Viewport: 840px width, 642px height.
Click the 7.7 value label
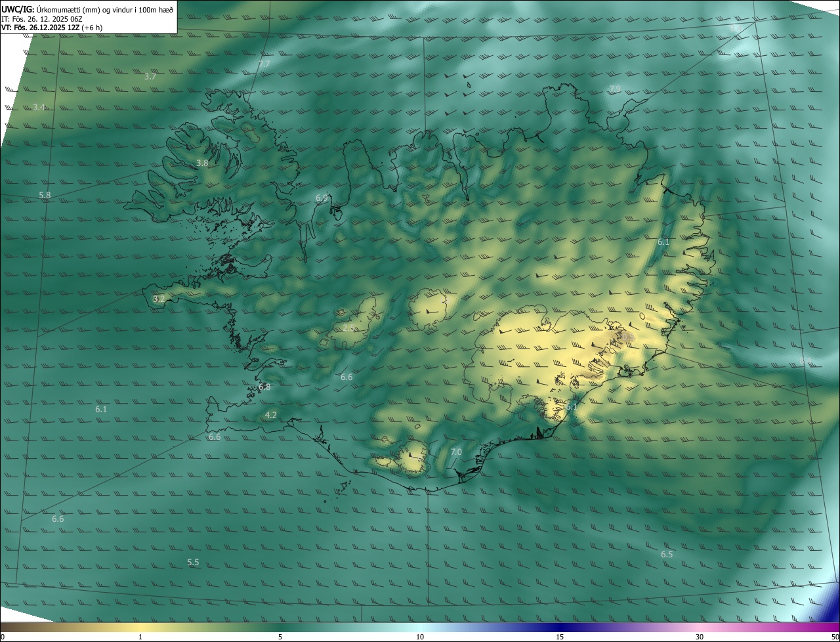click(264, 64)
